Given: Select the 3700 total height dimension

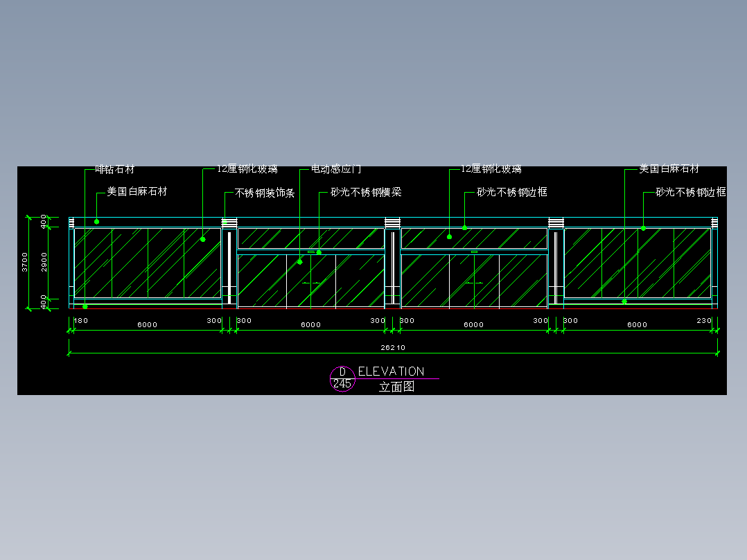Looking at the screenshot, I should point(25,262).
